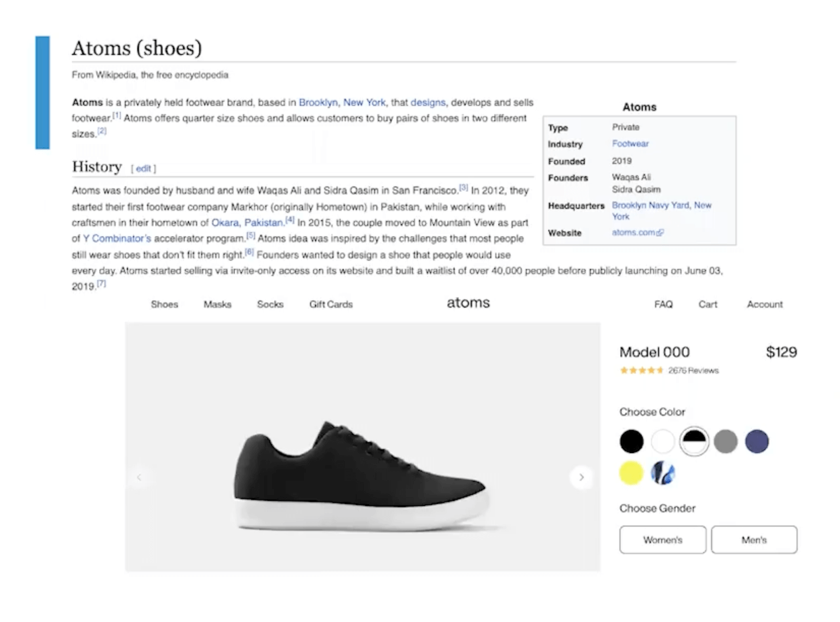Click the Headquarters label in the infobox

(x=576, y=206)
